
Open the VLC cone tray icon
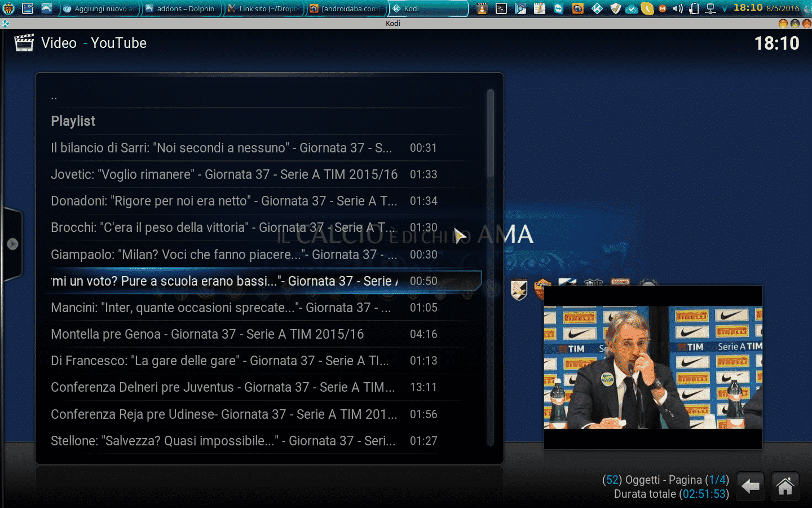coord(482,8)
